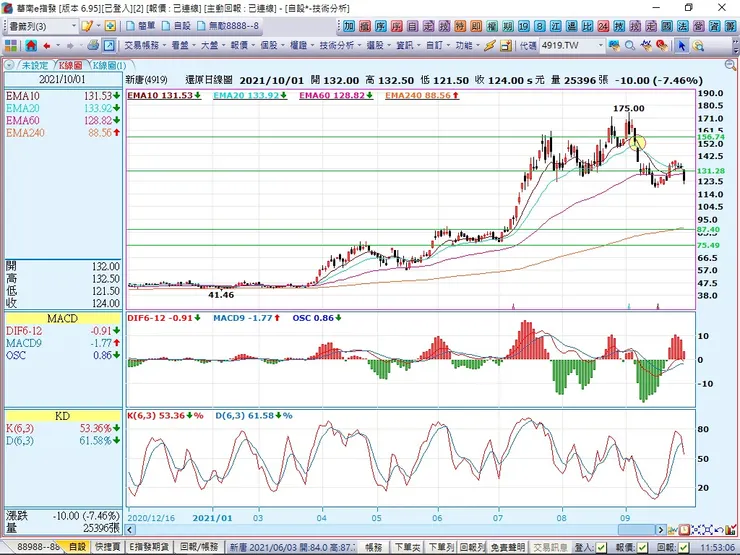
Task: Click the 期 shortcut icon
Action: [508, 26]
